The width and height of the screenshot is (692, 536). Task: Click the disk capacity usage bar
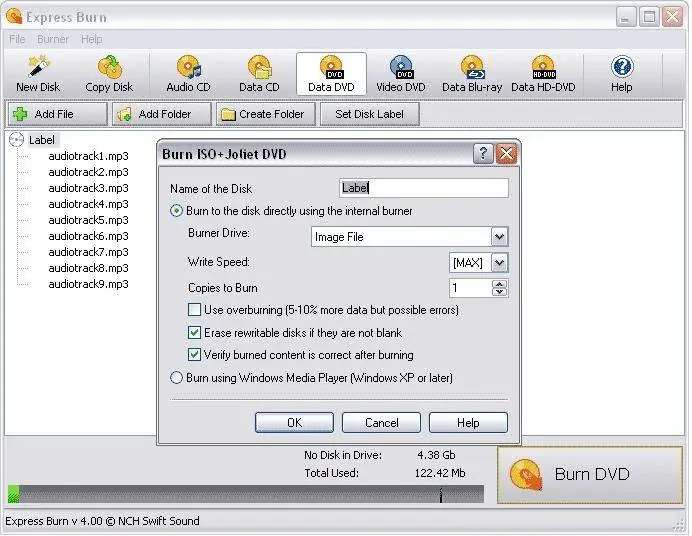pos(246,494)
